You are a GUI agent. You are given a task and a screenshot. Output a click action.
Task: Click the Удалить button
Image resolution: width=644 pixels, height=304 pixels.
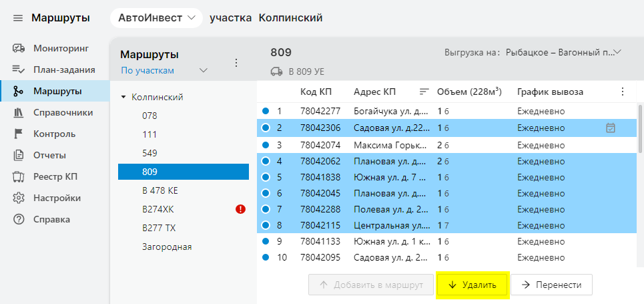(472, 285)
